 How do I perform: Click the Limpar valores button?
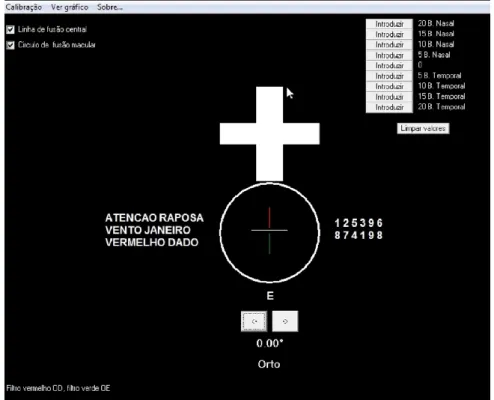click(x=423, y=128)
